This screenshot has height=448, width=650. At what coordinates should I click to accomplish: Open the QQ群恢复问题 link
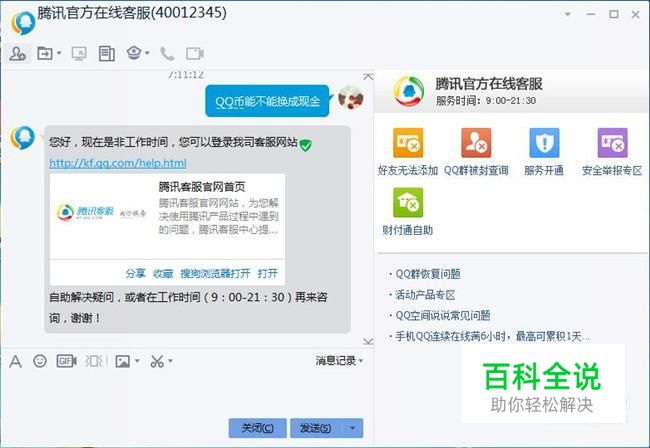(428, 274)
